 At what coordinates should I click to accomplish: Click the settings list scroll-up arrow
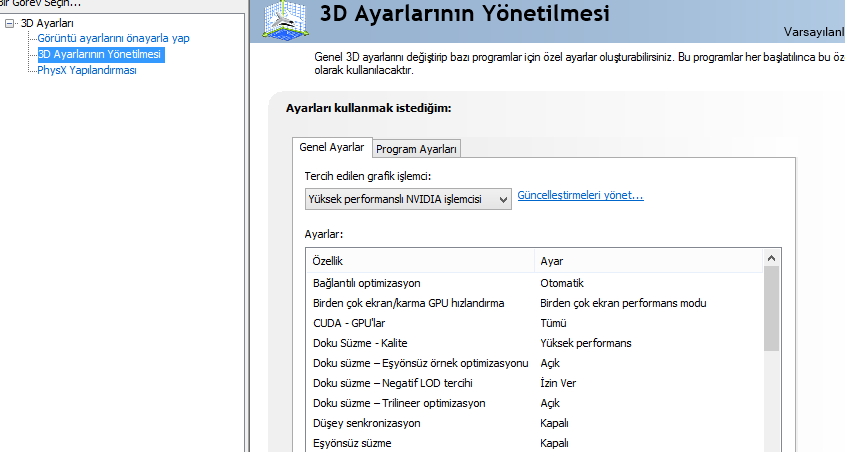point(771,258)
